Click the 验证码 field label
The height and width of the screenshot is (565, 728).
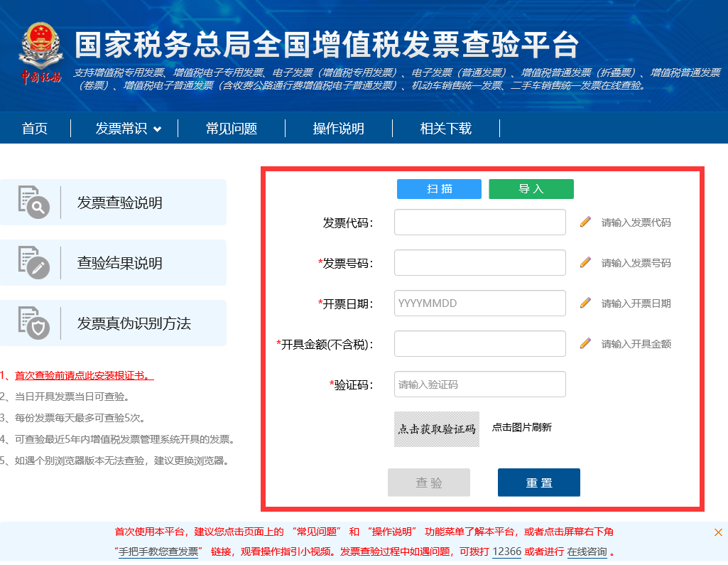(x=352, y=385)
